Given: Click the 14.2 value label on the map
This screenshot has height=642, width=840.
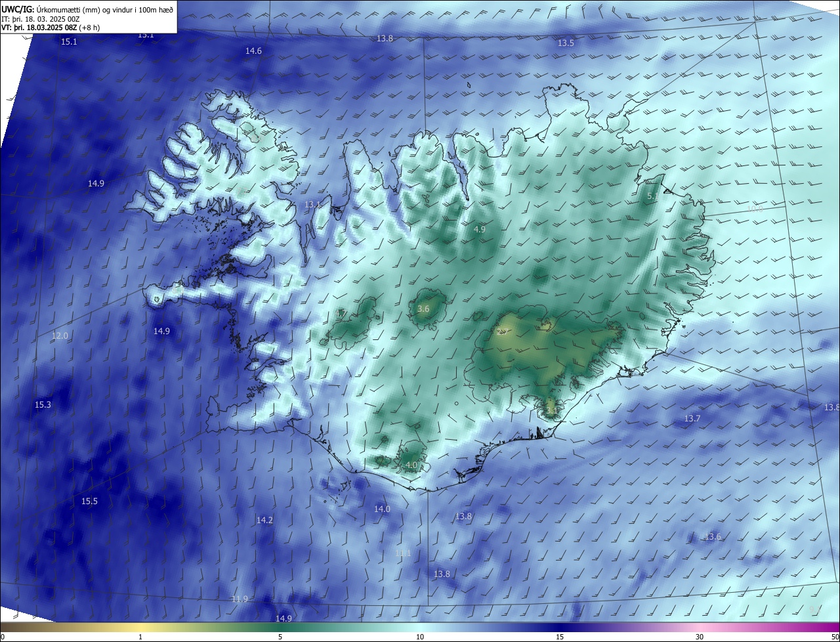Looking at the screenshot, I should coord(264,521).
